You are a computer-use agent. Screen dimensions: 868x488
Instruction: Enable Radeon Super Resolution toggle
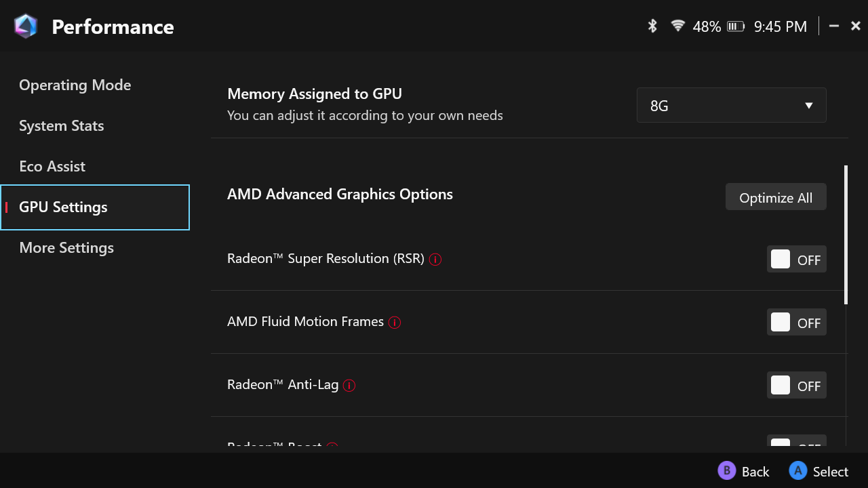[x=796, y=260]
